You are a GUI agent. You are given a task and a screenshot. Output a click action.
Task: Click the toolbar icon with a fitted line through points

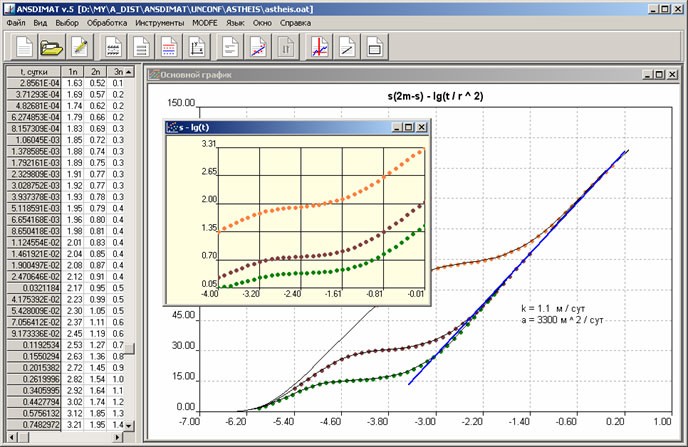(258, 46)
